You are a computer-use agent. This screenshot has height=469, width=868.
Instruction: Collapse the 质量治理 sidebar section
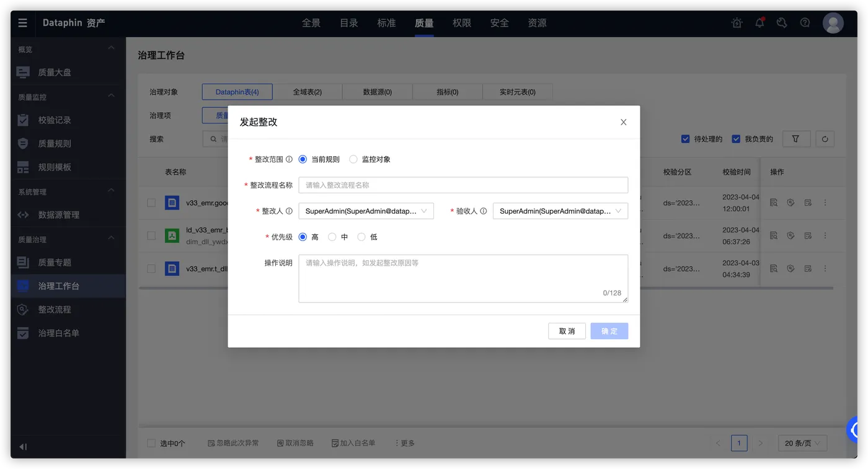[x=111, y=239]
